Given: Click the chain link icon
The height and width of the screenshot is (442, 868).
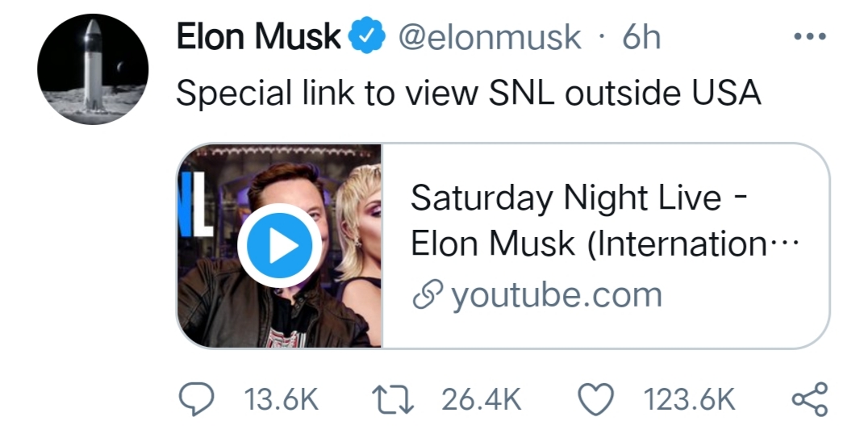Looking at the screenshot, I should [425, 295].
